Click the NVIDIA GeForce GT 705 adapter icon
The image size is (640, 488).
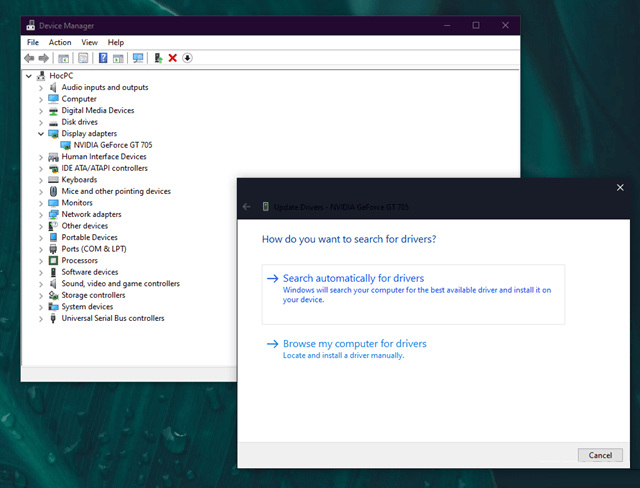pos(65,145)
